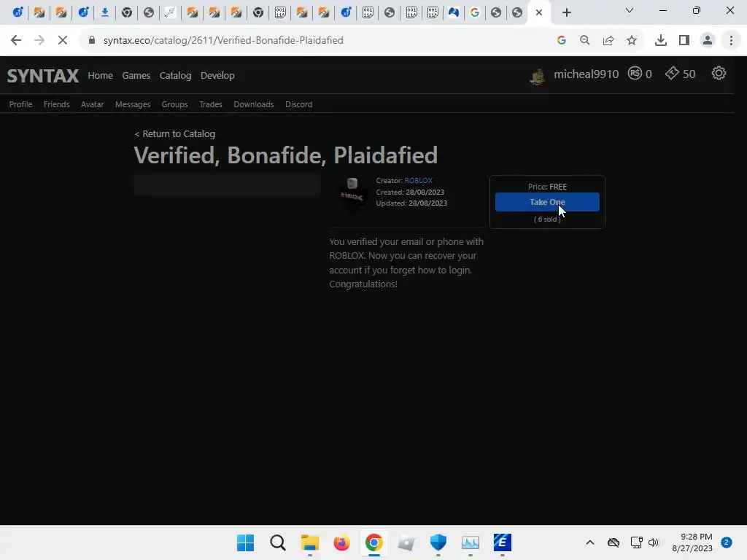Screen dimensions: 747x560
Task: Open the zoom magnifier in address bar
Action: pos(585,41)
